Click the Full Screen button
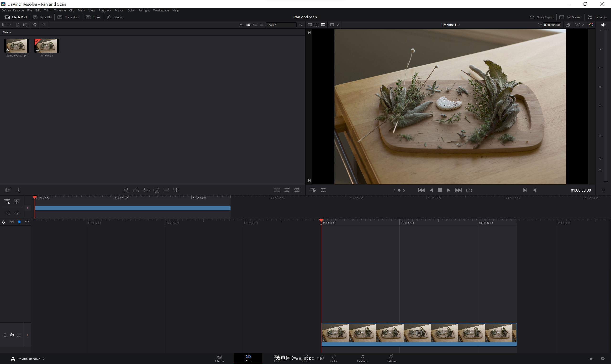This screenshot has height=364, width=611. point(570,17)
